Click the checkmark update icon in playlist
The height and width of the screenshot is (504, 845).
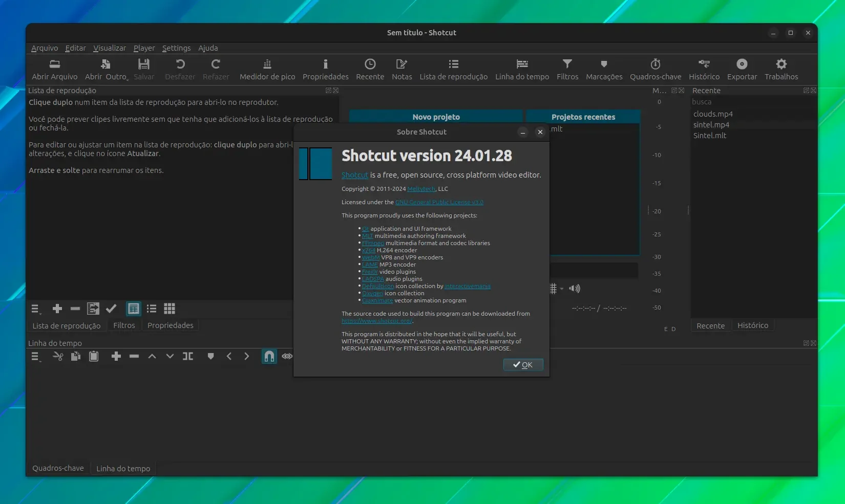(x=111, y=309)
